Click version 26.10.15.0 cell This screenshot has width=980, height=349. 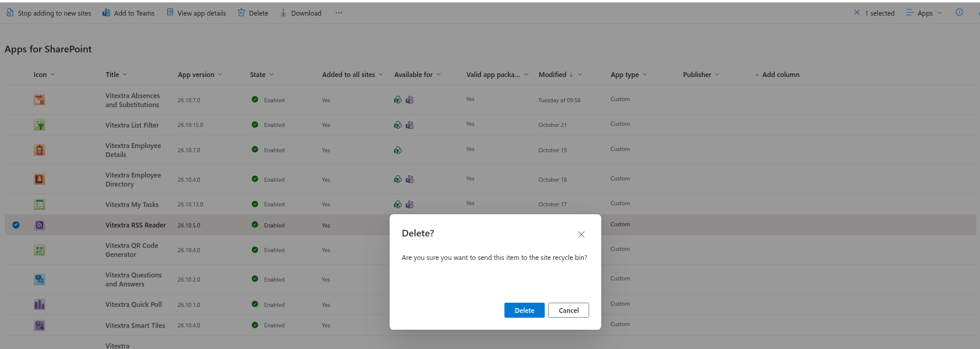click(190, 125)
